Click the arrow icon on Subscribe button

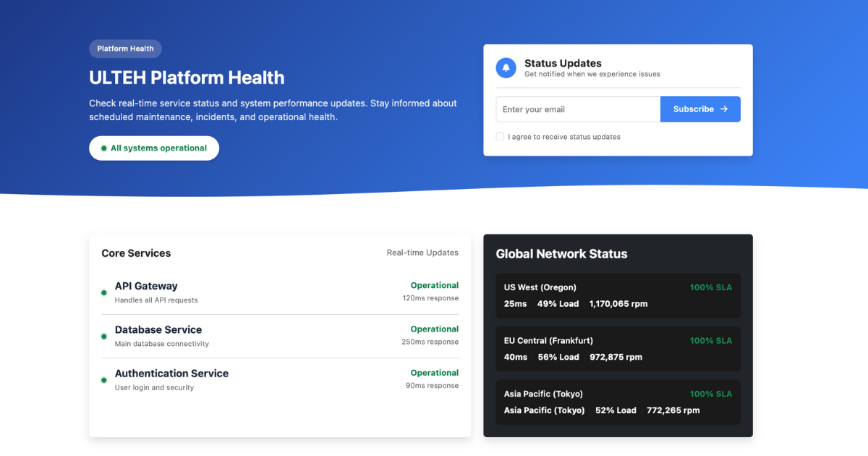(723, 109)
